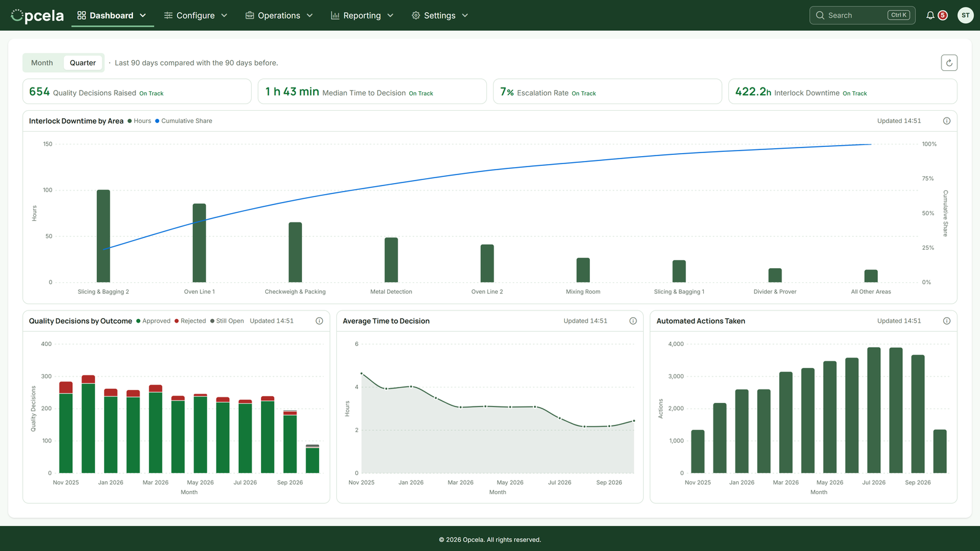Toggle the Cumulative Share legend series
This screenshot has width=980, height=551.
coord(184,121)
